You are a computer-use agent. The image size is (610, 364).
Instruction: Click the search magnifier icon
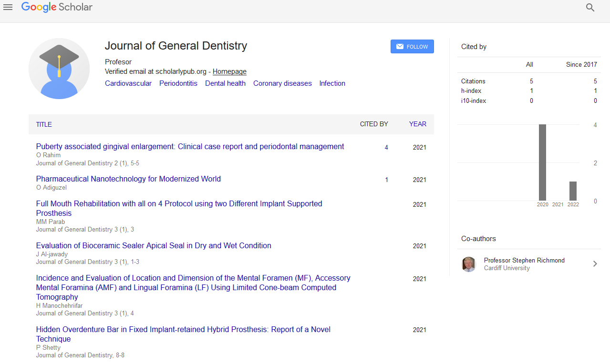[x=590, y=8]
